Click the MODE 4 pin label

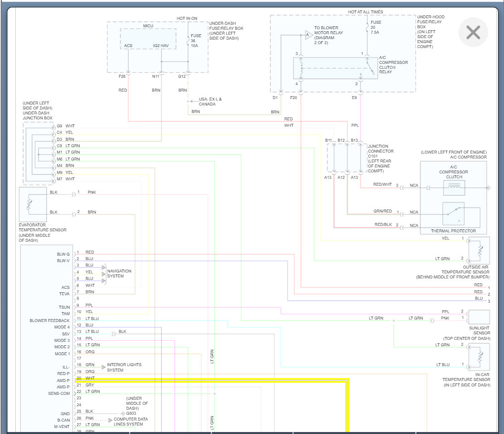tap(62, 327)
